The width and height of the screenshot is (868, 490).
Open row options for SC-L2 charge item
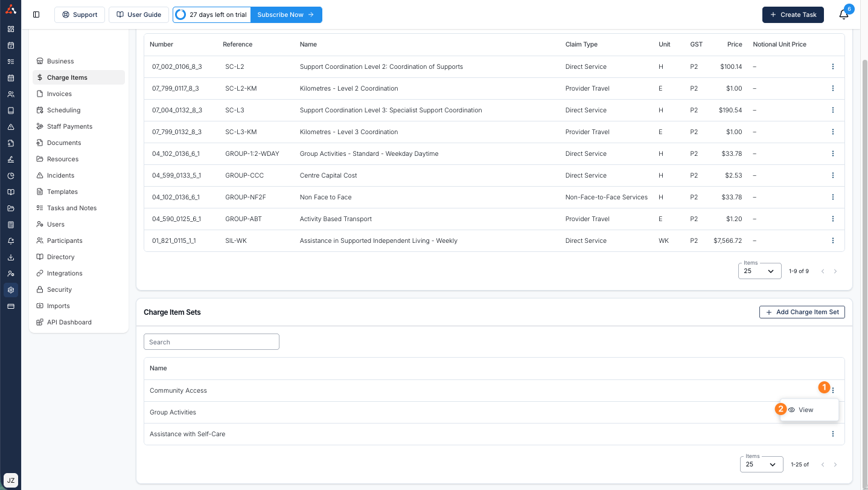(833, 66)
